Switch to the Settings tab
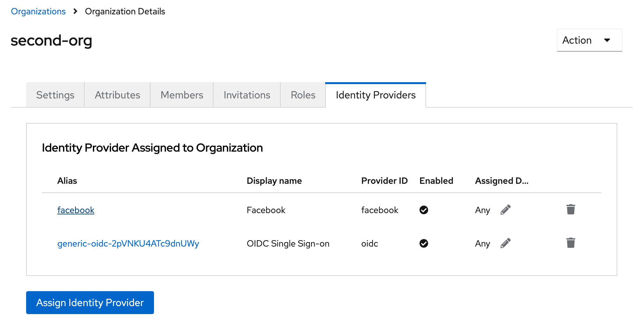The image size is (644, 323). tap(55, 95)
